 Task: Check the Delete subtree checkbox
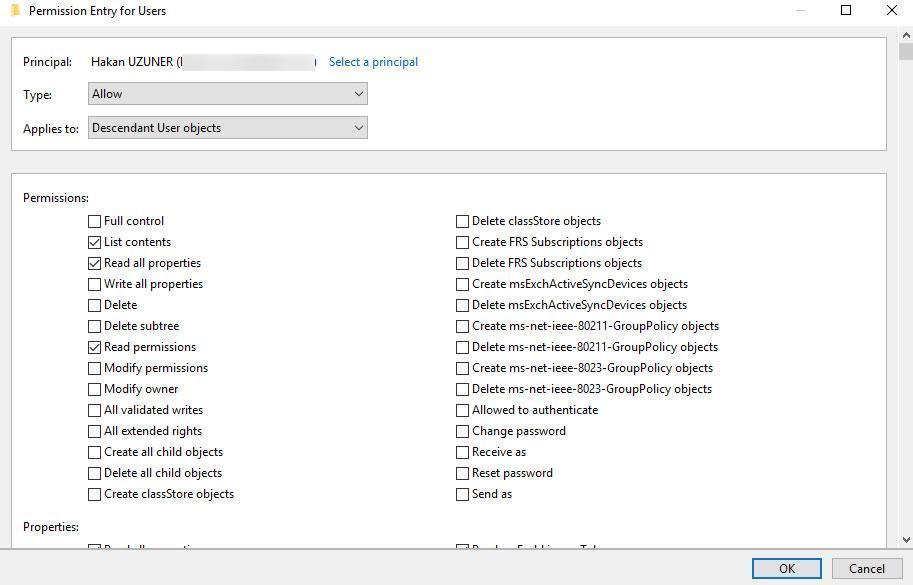(x=95, y=326)
